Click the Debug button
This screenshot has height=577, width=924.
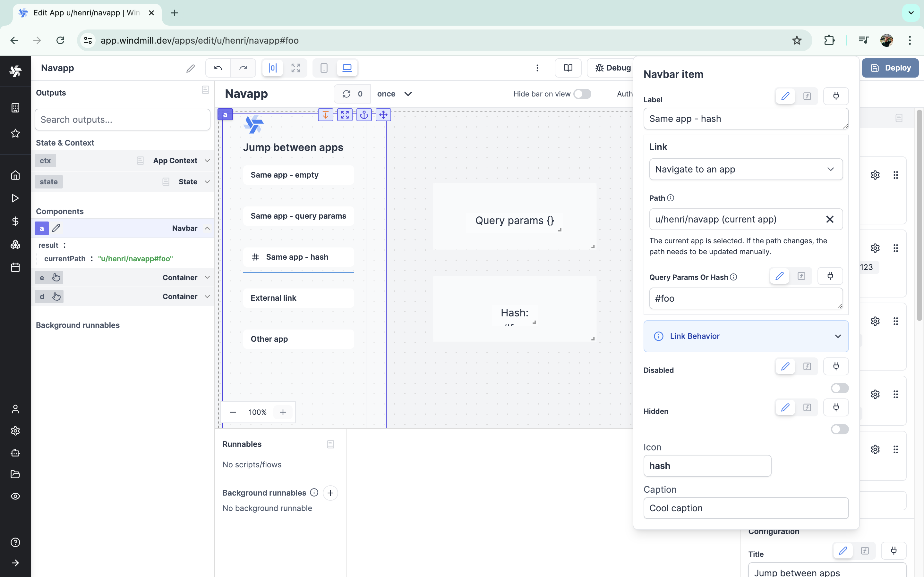pyautogui.click(x=613, y=68)
